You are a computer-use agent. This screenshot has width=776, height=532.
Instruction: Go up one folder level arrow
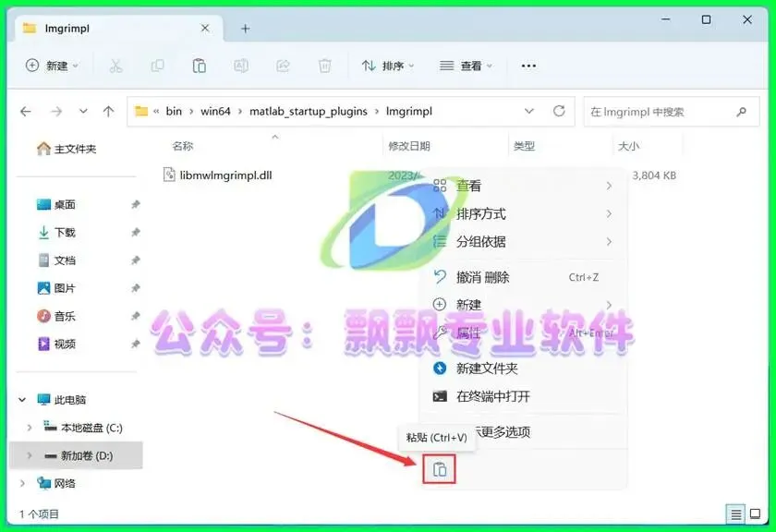108,112
